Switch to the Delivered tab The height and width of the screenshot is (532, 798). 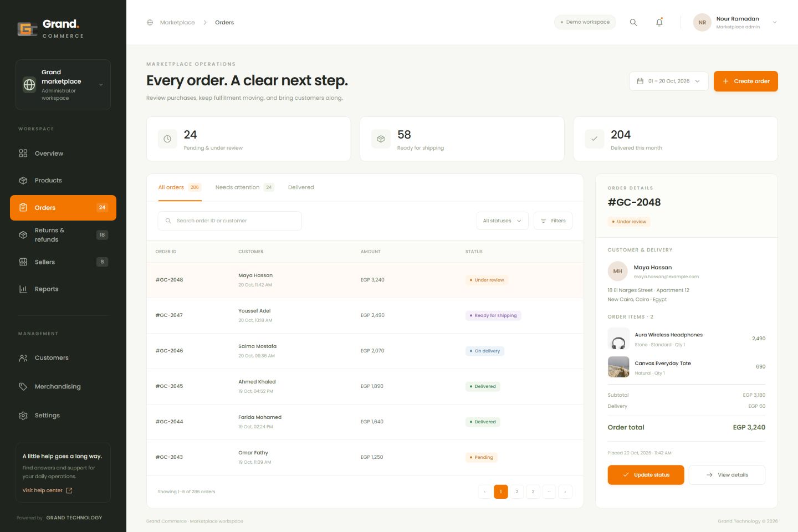pos(301,187)
